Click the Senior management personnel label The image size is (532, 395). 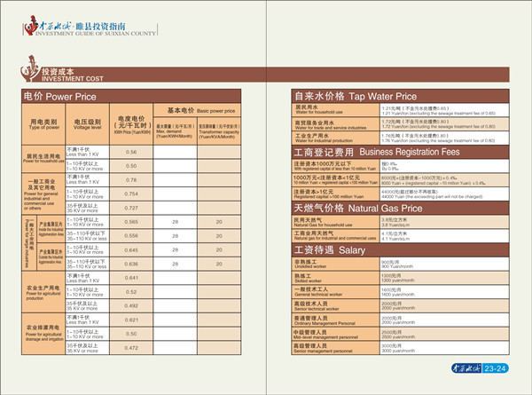pos(335,348)
